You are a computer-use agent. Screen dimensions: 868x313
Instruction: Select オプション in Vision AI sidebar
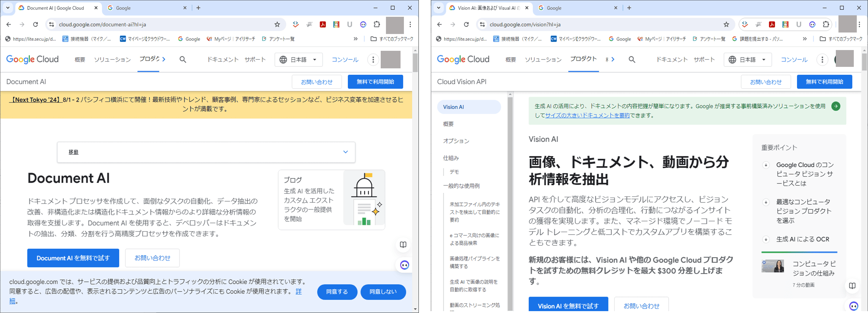pos(456,141)
